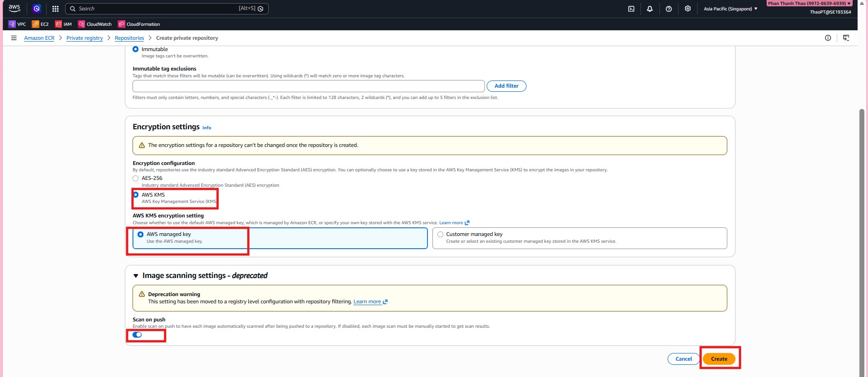This screenshot has height=377, width=868.
Task: Open the CloudWatch shortcut in favorites bar
Action: [95, 24]
